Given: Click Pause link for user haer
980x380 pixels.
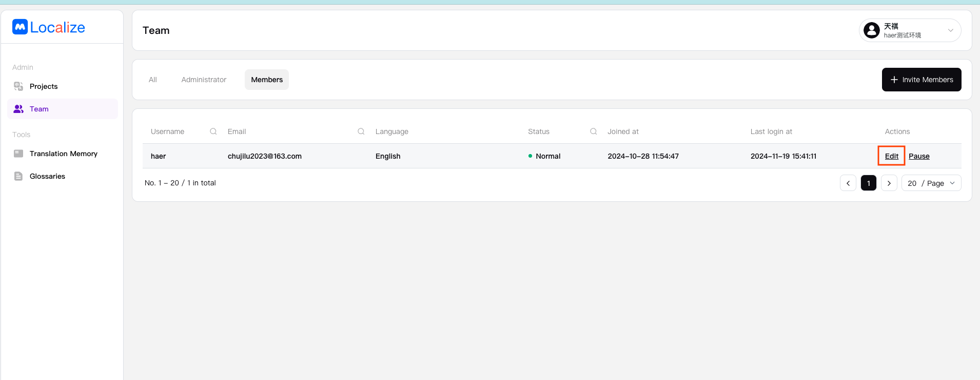Looking at the screenshot, I should [x=919, y=156].
